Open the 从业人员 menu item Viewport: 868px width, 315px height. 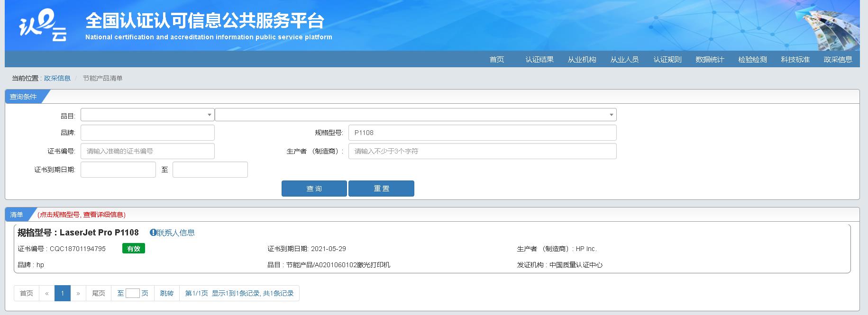(625, 59)
